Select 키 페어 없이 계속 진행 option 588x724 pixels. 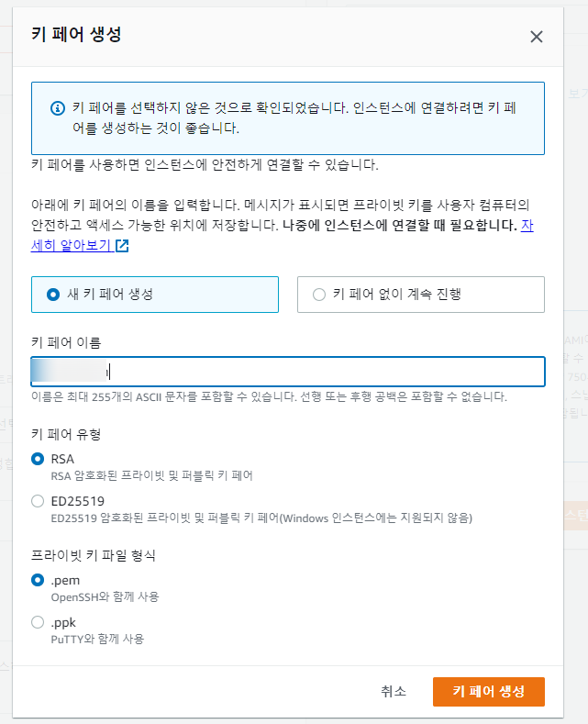tap(319, 295)
